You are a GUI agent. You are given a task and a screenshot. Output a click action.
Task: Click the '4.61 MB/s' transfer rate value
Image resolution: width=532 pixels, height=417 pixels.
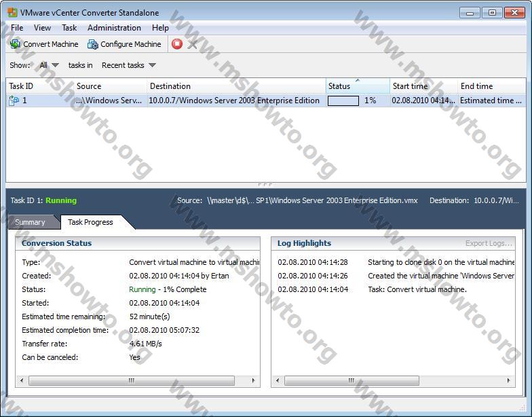pos(145,344)
